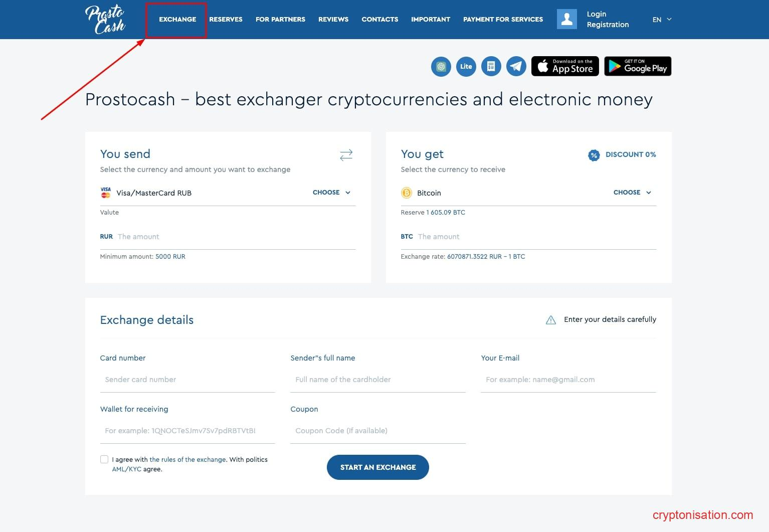Tick the exchange rules agreement checkbox

coord(104,459)
